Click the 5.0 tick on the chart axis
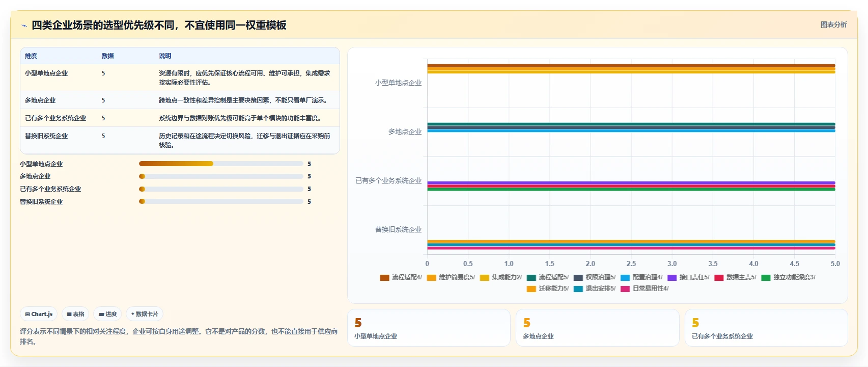This screenshot has height=367, width=868. pyautogui.click(x=835, y=264)
